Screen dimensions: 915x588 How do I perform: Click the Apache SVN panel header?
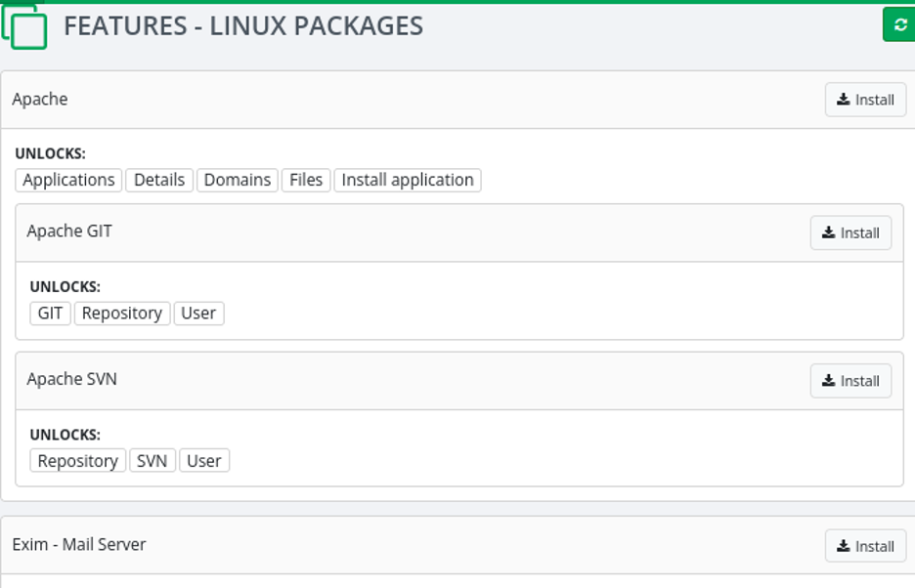tap(459, 381)
